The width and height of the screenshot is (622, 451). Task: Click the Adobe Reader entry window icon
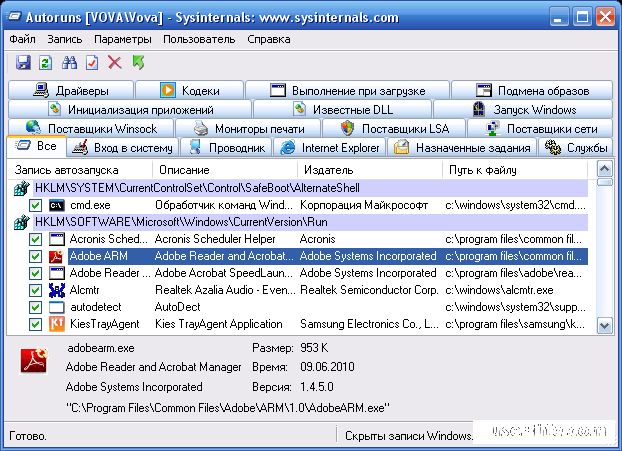click(57, 273)
